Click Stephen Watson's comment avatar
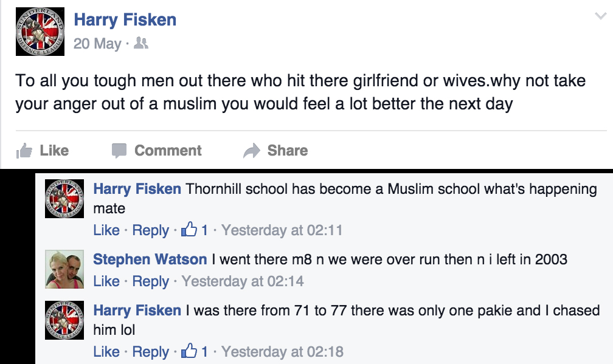 click(x=64, y=269)
